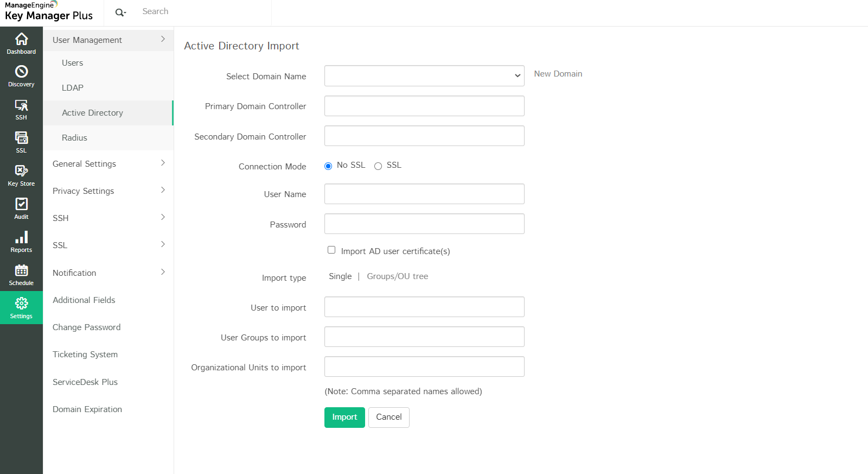Open the LDAP menu item
This screenshot has width=868, height=474.
click(x=73, y=87)
